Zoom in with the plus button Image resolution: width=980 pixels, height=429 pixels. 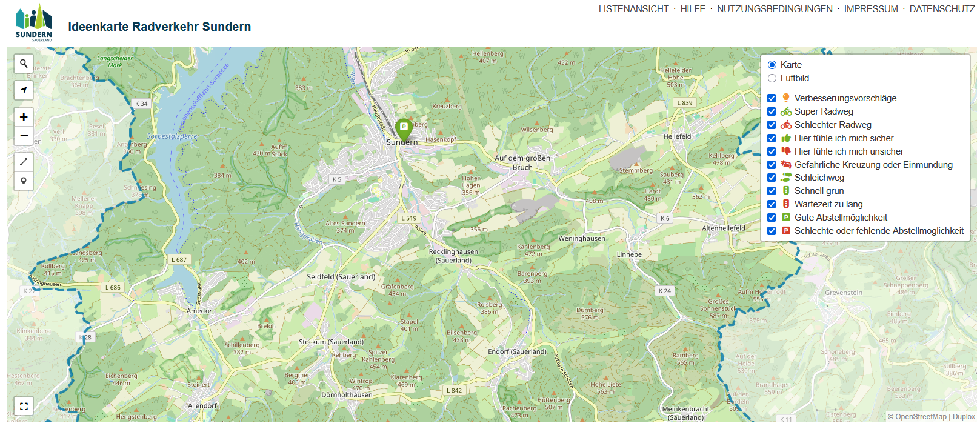[24, 117]
